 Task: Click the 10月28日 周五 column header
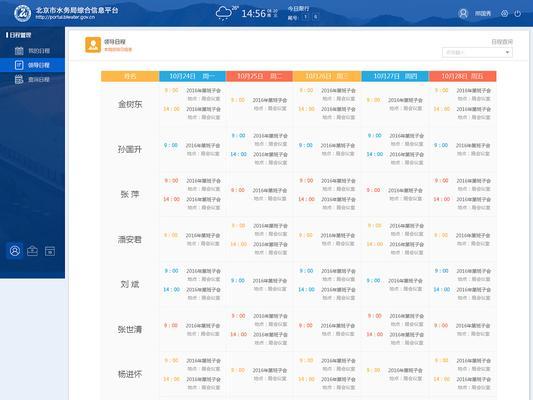click(462, 76)
